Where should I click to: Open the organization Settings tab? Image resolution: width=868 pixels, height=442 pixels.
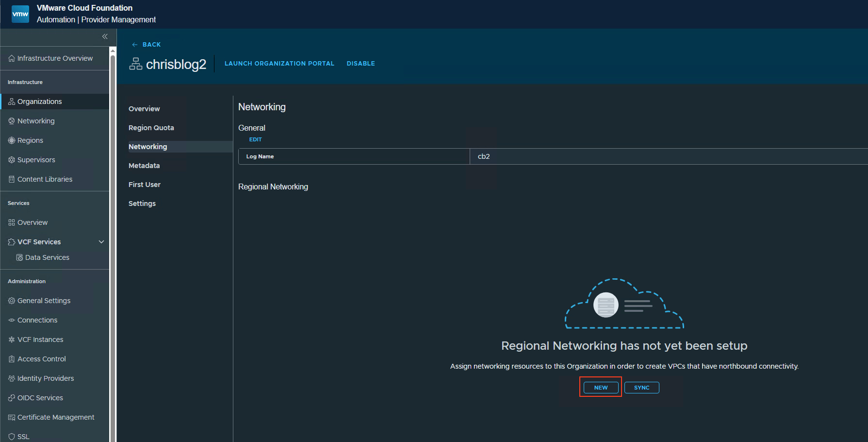click(x=142, y=204)
